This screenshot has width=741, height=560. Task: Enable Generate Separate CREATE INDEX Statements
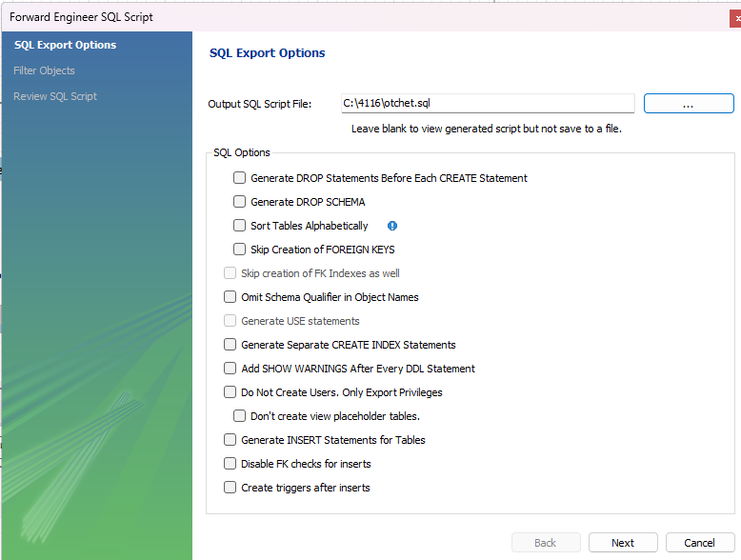coord(230,345)
